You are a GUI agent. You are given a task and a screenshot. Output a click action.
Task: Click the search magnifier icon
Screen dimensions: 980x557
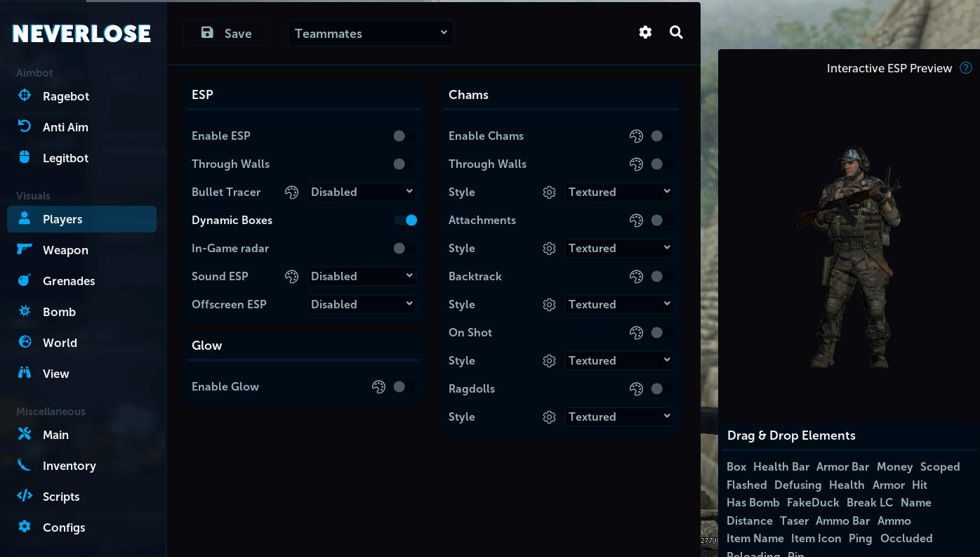click(x=676, y=32)
